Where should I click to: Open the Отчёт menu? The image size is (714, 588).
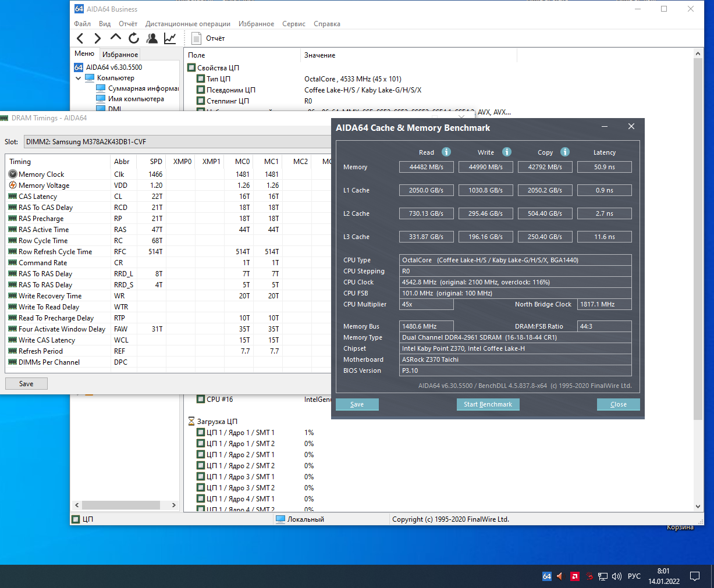pyautogui.click(x=128, y=24)
